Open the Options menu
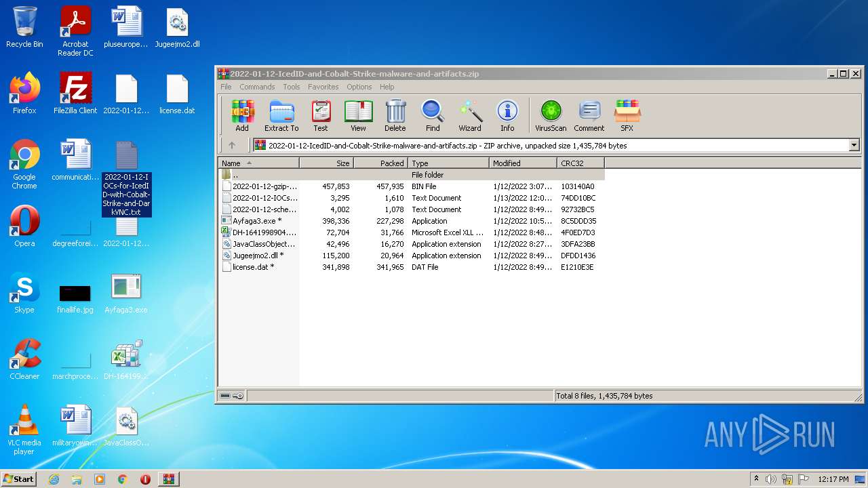Screen dimensions: 868x488 tap(359, 87)
